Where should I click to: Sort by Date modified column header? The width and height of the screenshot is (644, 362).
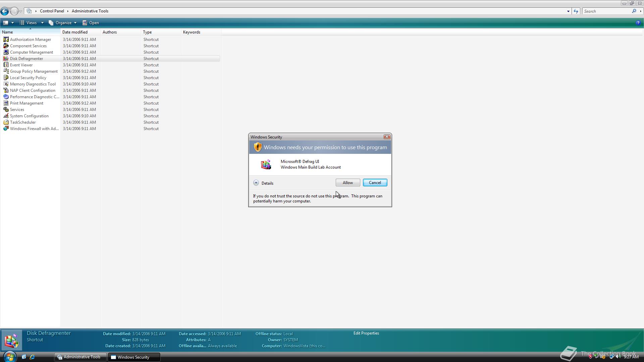[75, 32]
